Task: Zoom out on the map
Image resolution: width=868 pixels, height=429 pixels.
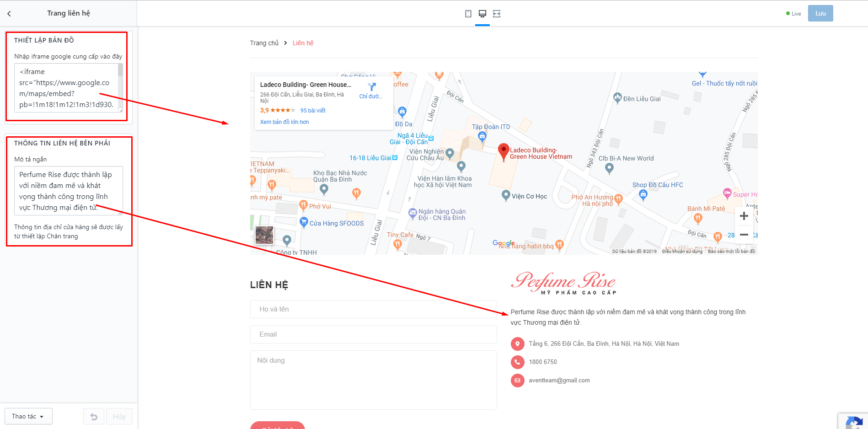Action: (x=744, y=235)
